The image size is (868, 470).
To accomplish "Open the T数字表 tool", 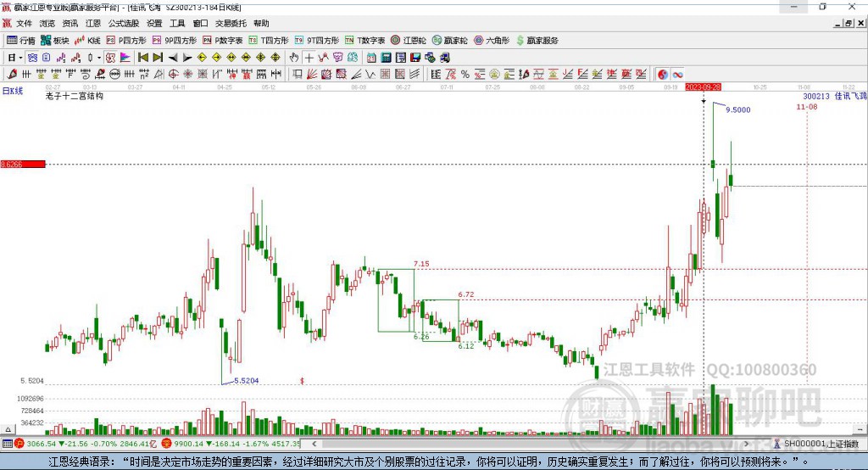I will 364,41.
